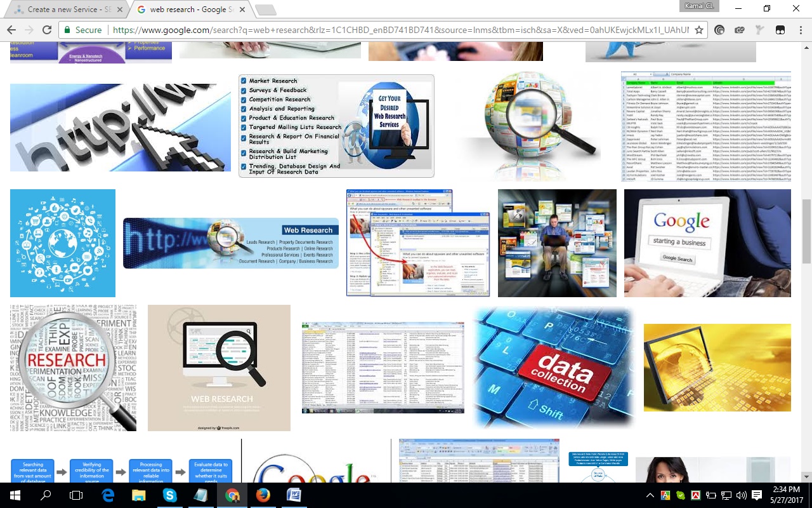Open the concentric-circles extension icon
Viewport: 812px width, 508px height.
(x=719, y=30)
